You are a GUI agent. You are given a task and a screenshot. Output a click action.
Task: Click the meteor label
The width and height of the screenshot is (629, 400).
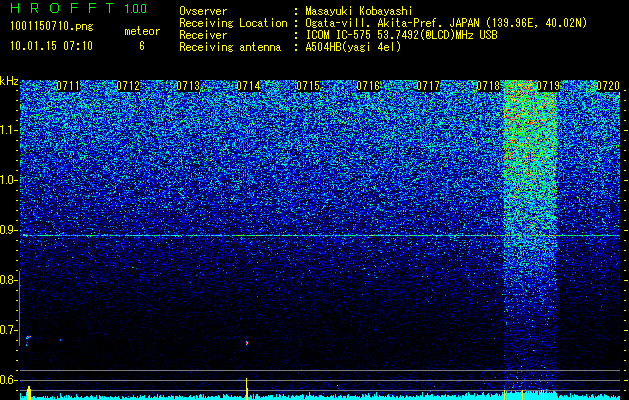(142, 31)
